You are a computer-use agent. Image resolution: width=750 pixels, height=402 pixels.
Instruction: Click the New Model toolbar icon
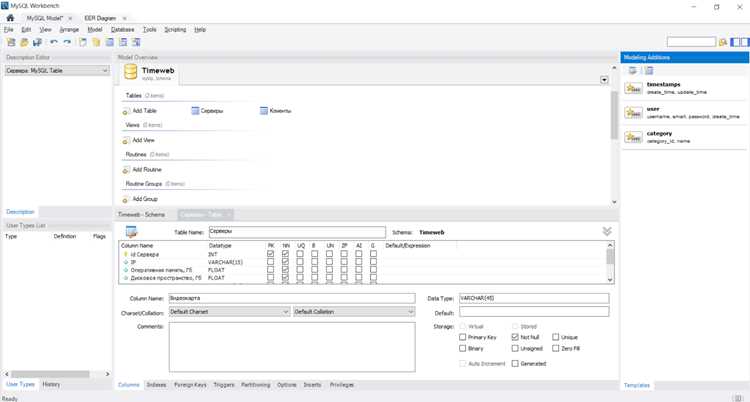coord(11,42)
